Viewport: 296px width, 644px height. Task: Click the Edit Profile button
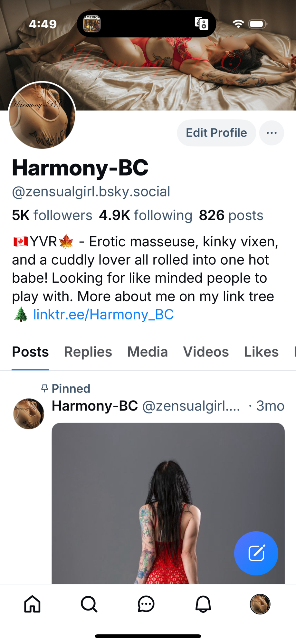pos(216,133)
